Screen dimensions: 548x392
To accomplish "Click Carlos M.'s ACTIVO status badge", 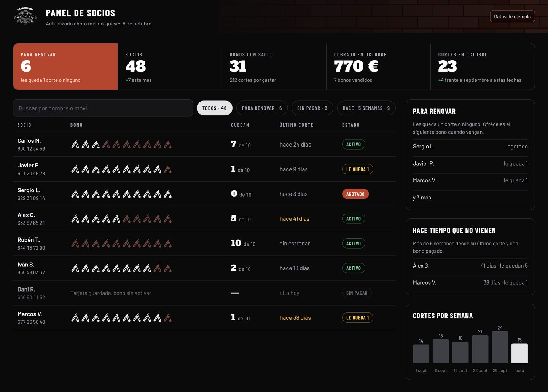I will coord(354,145).
